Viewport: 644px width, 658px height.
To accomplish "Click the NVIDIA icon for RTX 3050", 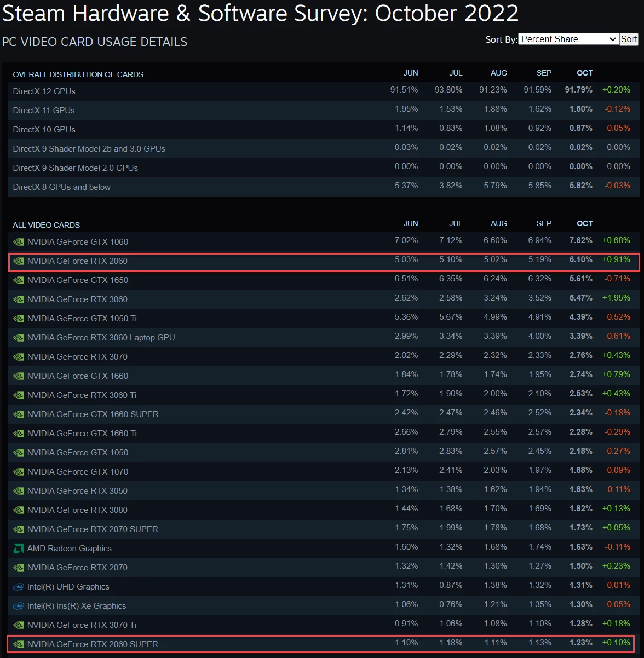I will 19,491.
